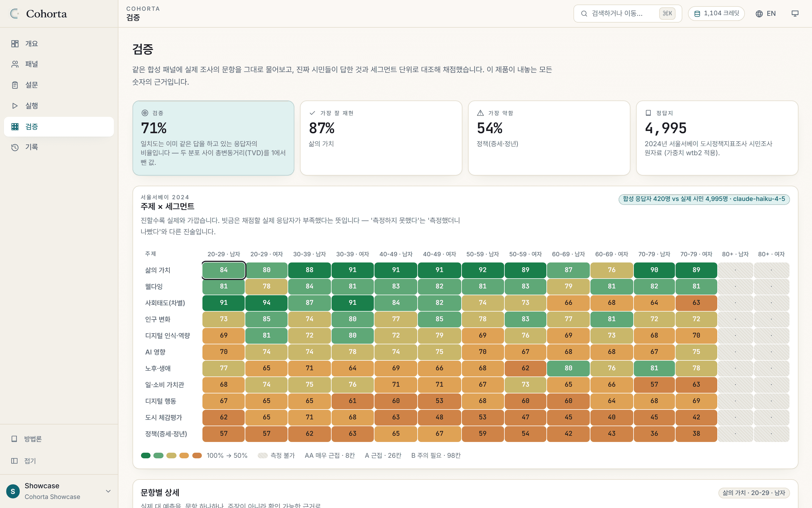Select cell 54 for 정책(증세·정년), 50-59 · 여자
Viewport: 812px width, 508px height.
(x=526, y=434)
